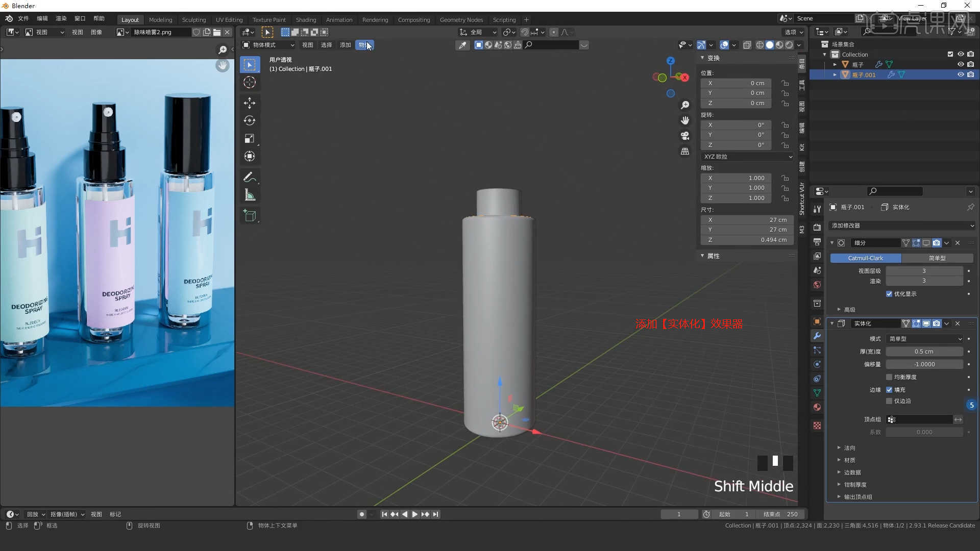
Task: Click the 厚(宽)度 0.5 cm slider field
Action: click(x=924, y=352)
